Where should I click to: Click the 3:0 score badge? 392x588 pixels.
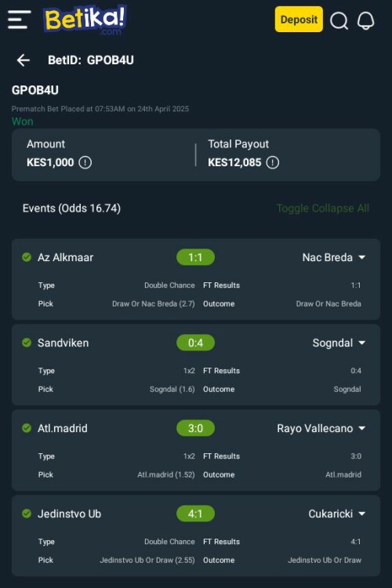pos(195,428)
